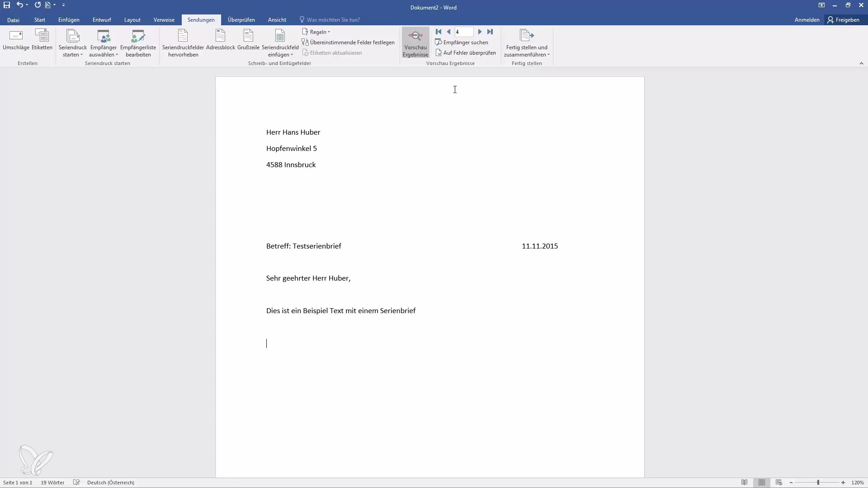The width and height of the screenshot is (868, 488).
Task: Click the date '11.11.2015'
Action: [540, 246]
